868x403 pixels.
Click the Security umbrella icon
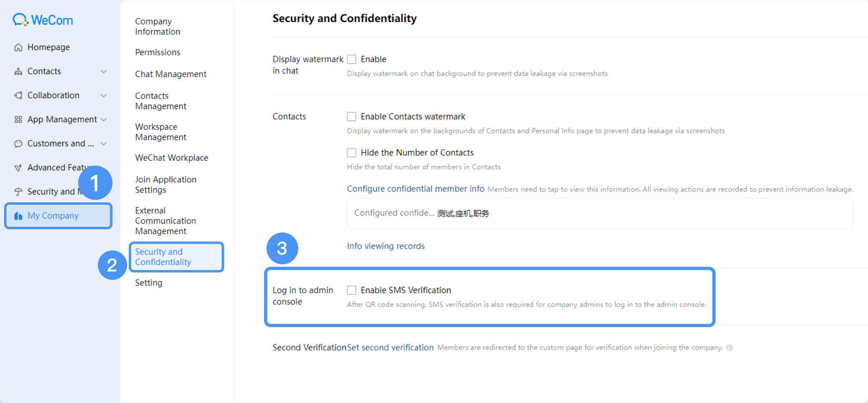pyautogui.click(x=18, y=192)
